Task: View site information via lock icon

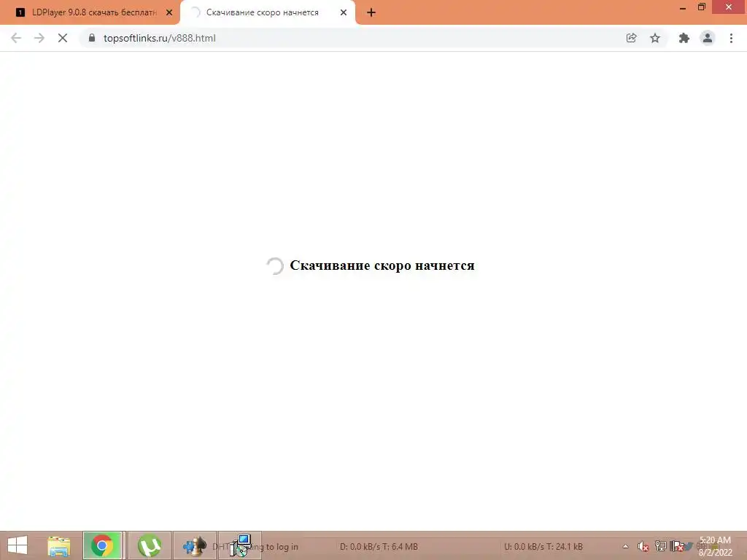Action: [92, 38]
